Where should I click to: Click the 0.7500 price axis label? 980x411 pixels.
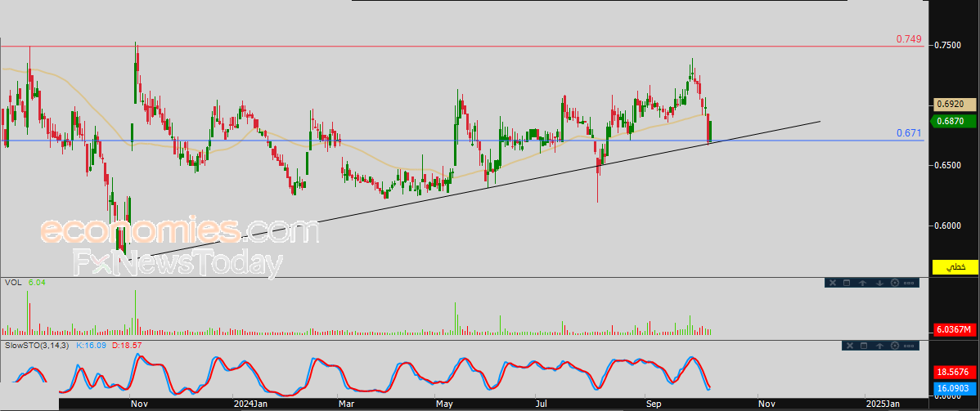(x=948, y=45)
